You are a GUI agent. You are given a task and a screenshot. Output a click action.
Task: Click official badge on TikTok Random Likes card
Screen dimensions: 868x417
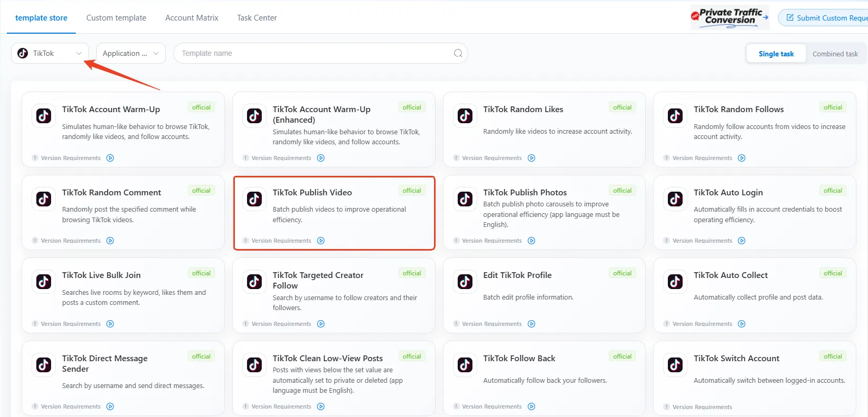[x=622, y=107]
